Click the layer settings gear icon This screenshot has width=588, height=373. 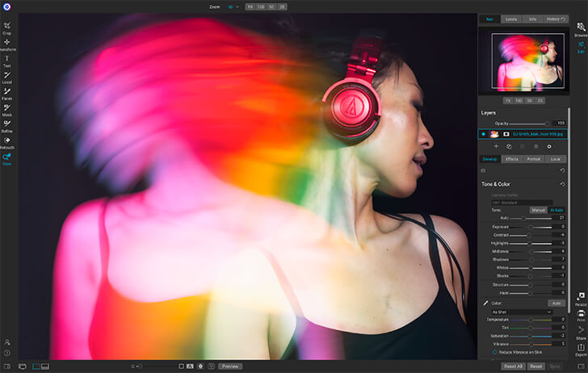(x=549, y=147)
